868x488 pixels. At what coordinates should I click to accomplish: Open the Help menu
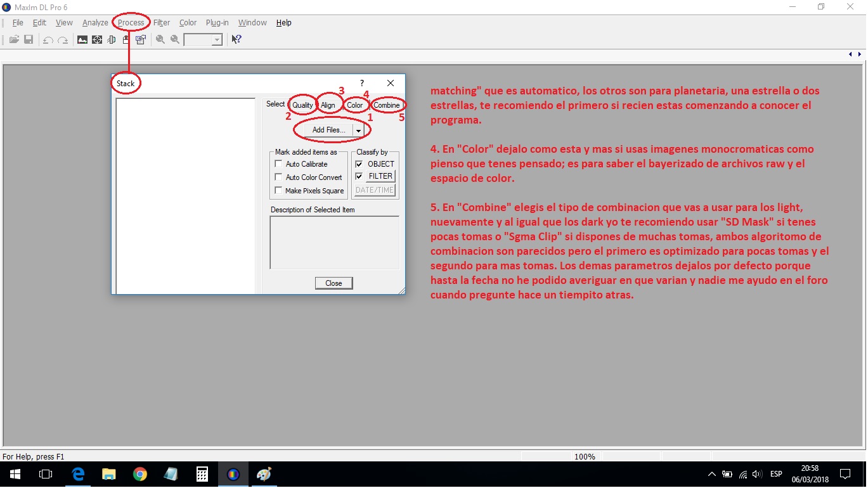point(284,23)
